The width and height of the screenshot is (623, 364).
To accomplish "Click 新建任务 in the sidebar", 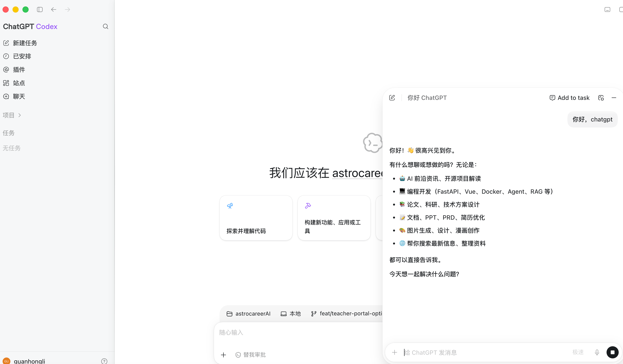I will pos(20,43).
